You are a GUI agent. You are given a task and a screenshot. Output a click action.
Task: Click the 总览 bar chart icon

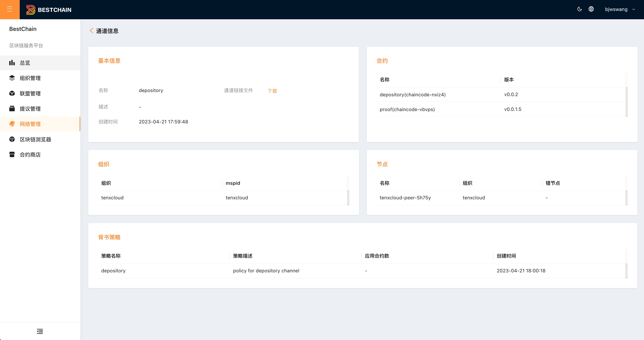[12, 63]
